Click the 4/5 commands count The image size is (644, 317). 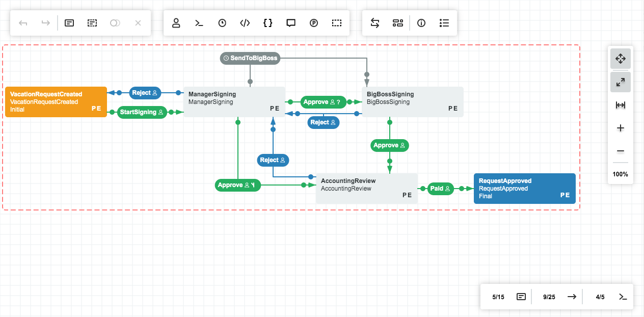600,297
